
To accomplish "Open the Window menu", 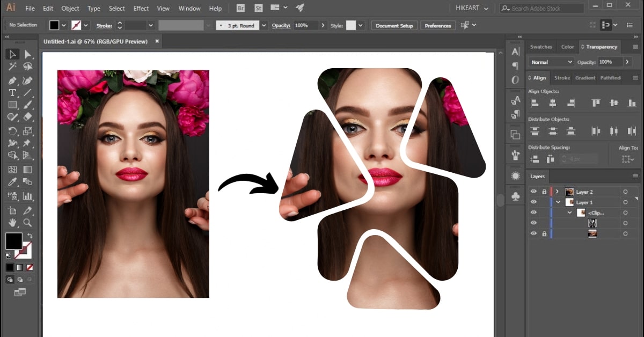I will [189, 9].
